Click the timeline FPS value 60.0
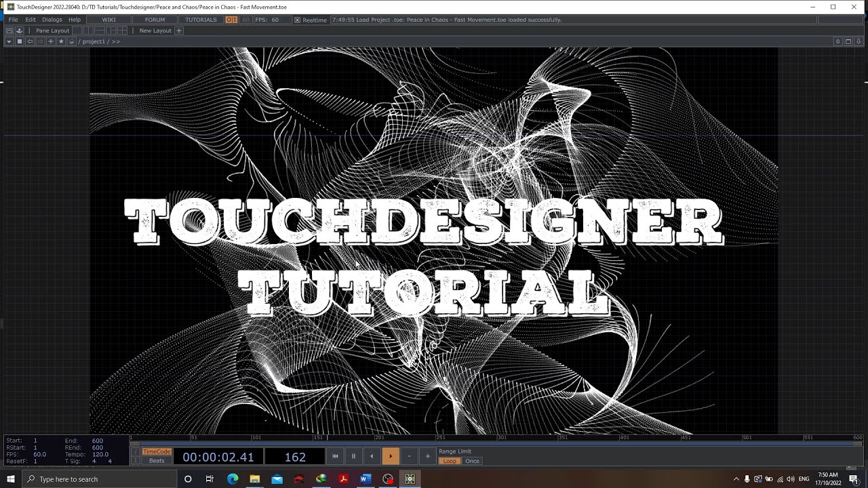868x488 pixels. (x=39, y=454)
